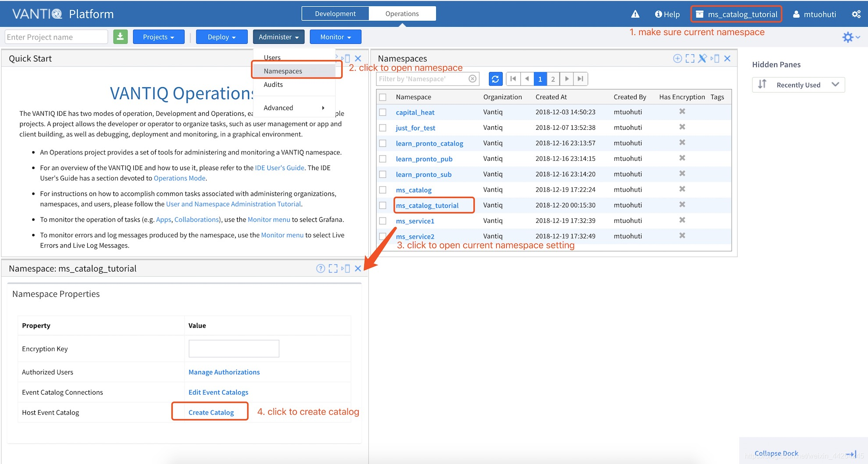Check the ms_catalog_tutorial row checkbox
This screenshot has height=464, width=868.
pyautogui.click(x=383, y=205)
